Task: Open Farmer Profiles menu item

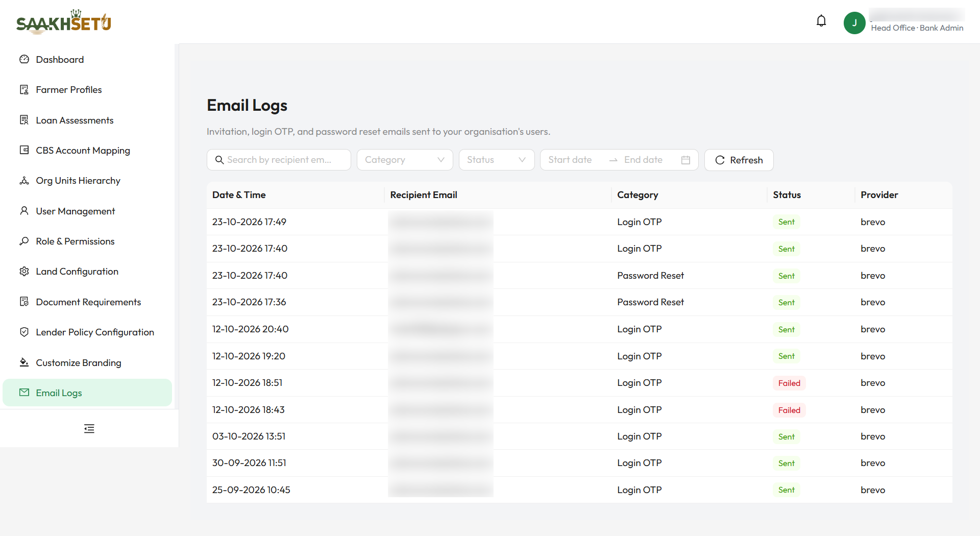Action: 87,90
